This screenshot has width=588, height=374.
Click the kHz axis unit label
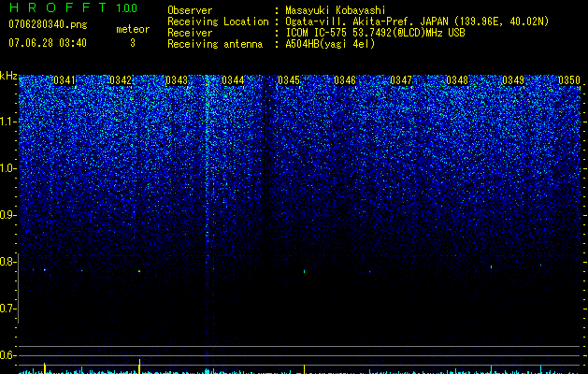pyautogui.click(x=8, y=76)
